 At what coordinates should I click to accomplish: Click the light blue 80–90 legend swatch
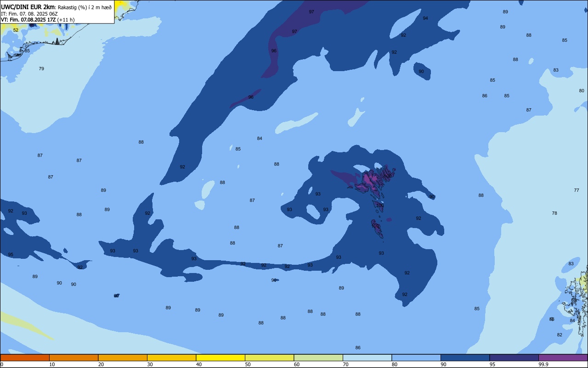point(416,357)
